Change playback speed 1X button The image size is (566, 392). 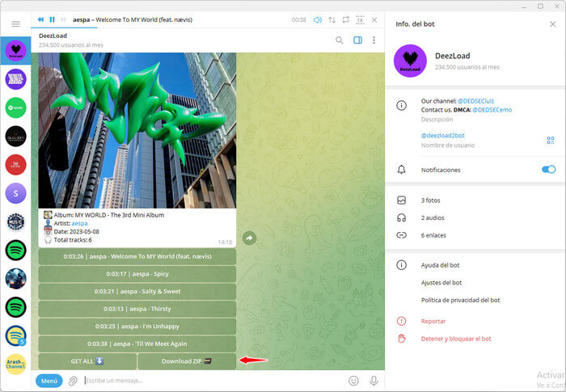(360, 20)
